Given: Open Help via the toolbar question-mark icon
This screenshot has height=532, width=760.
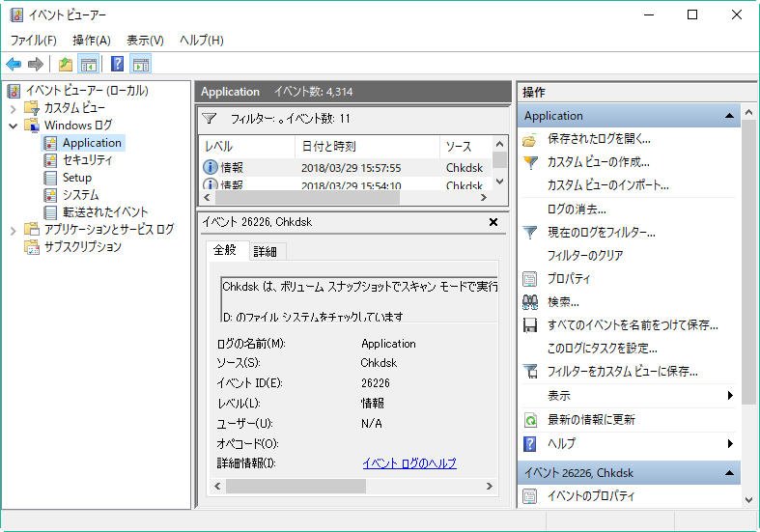Looking at the screenshot, I should pos(117,64).
